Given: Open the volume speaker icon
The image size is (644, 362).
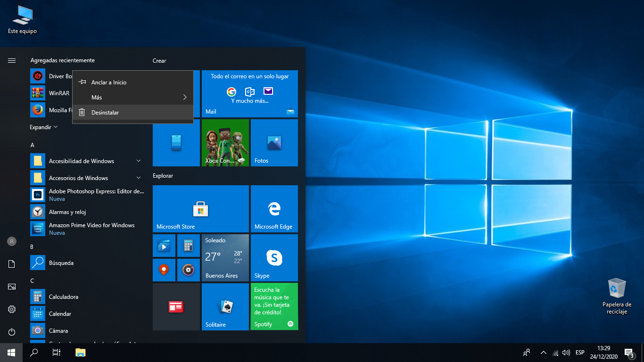Looking at the screenshot, I should click(x=566, y=353).
